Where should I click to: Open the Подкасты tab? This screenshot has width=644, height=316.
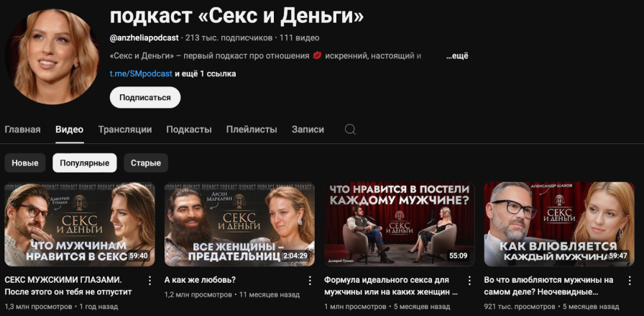[189, 130]
